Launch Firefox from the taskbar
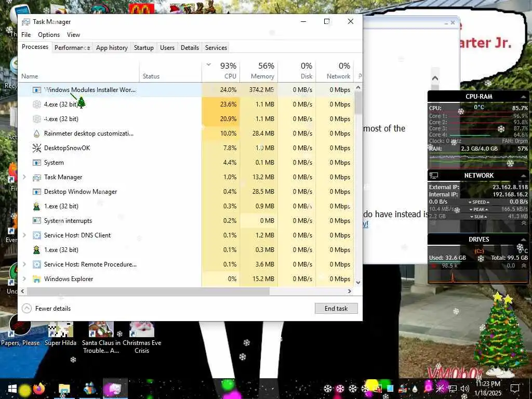532x399 pixels. point(38,389)
